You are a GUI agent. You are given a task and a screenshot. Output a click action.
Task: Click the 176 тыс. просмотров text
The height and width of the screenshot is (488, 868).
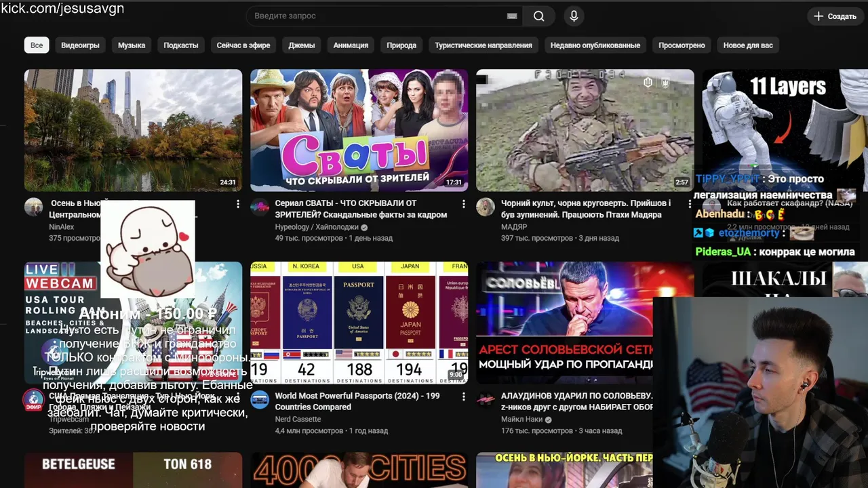536,431
